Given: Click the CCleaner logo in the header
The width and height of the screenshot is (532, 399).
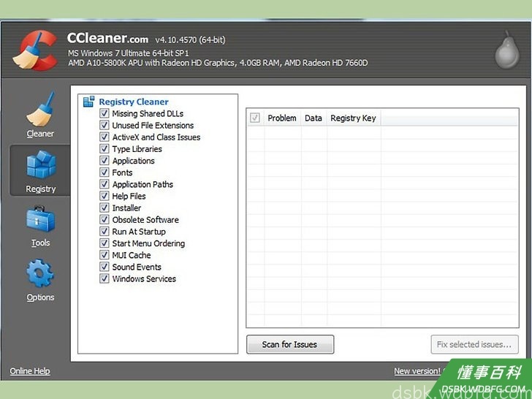Looking at the screenshot, I should pyautogui.click(x=35, y=50).
